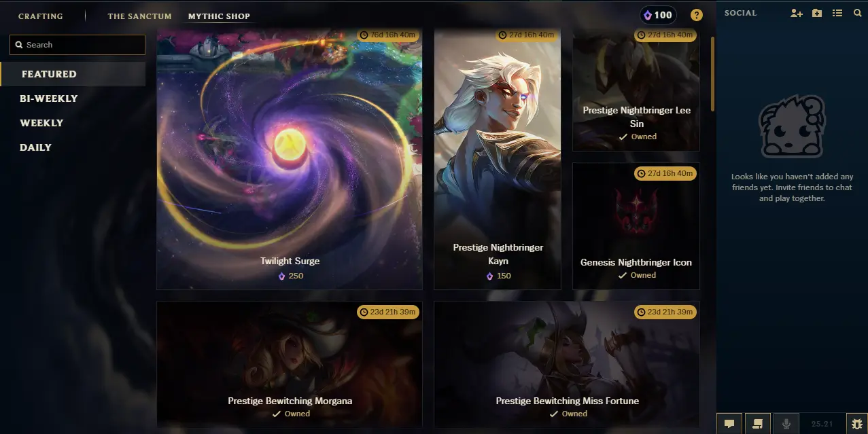Open the Twilight Surge item card
868x434 pixels.
290,159
